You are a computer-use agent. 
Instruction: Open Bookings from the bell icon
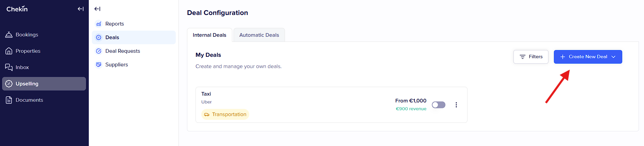pyautogui.click(x=9, y=35)
